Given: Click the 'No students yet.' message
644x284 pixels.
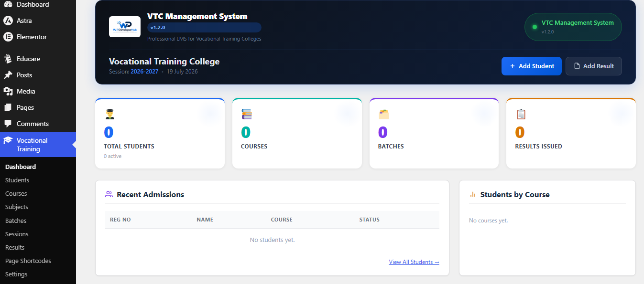Looking at the screenshot, I should click(273, 240).
